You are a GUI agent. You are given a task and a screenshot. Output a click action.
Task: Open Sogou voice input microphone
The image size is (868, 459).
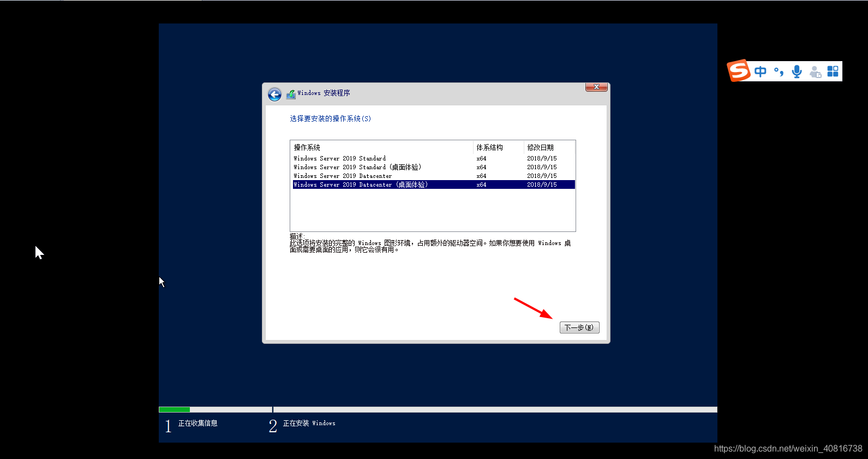tap(797, 71)
